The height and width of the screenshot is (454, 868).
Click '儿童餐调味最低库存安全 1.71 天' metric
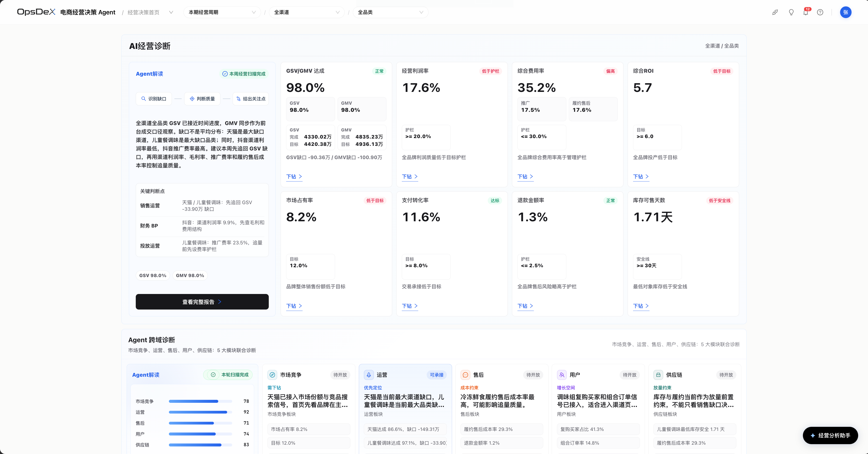pyautogui.click(x=695, y=429)
